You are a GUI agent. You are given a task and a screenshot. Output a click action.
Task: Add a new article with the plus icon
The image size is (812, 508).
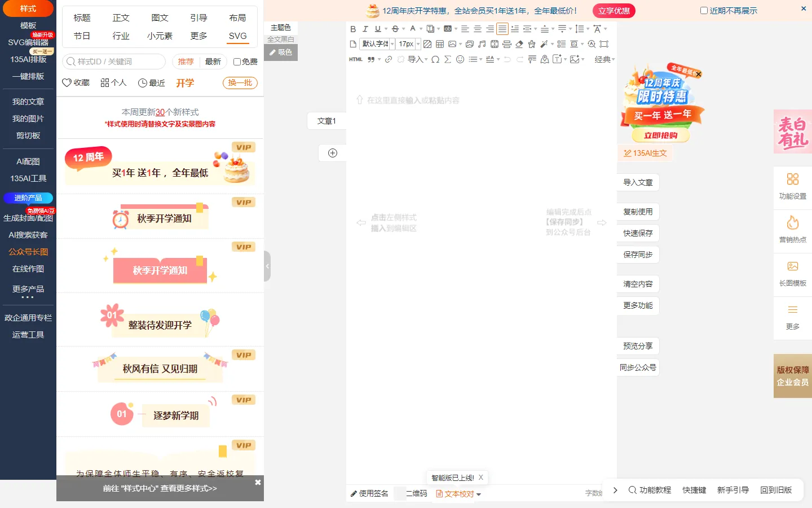coord(333,153)
